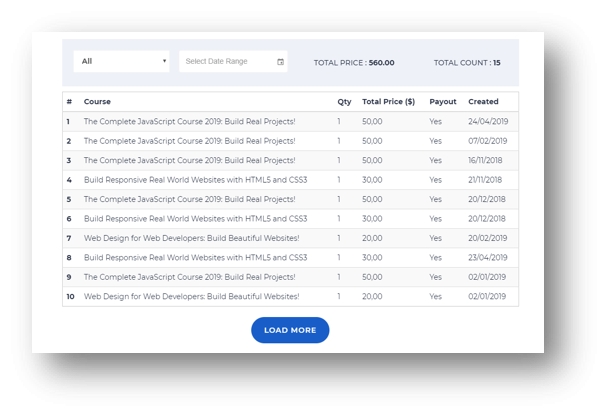This screenshot has height=418, width=609.
Task: Click the Total Count 15 summary
Action: click(x=467, y=63)
